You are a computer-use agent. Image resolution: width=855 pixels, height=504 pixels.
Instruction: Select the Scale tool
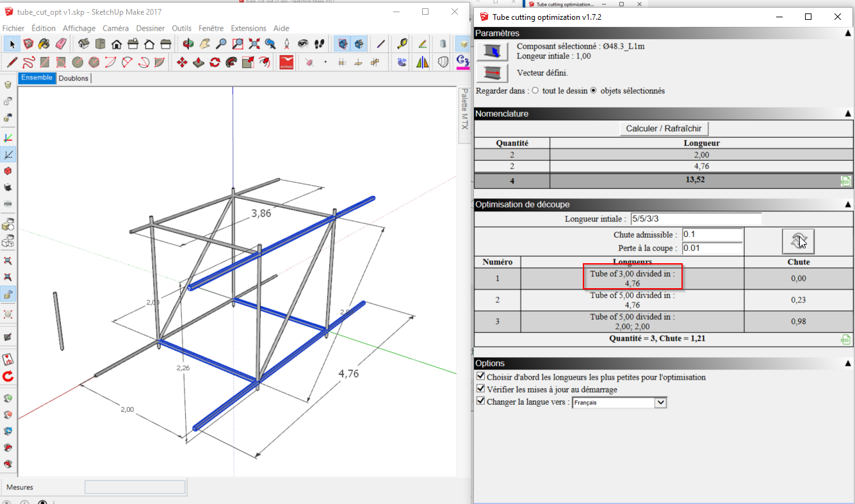pyautogui.click(x=248, y=62)
